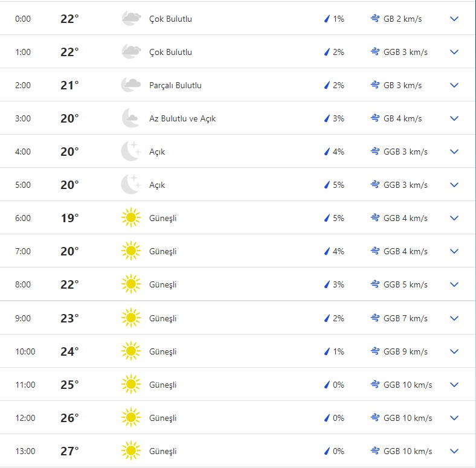
Task: Show details for 8:00 forecast chevron
Action: pyautogui.click(x=454, y=284)
